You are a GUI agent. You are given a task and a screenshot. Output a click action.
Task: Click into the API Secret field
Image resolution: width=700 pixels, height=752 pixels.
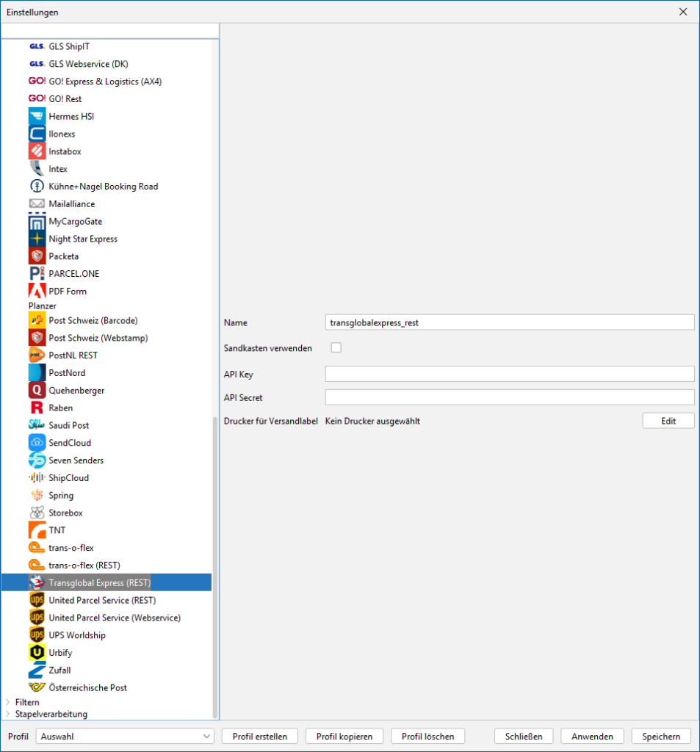point(509,397)
